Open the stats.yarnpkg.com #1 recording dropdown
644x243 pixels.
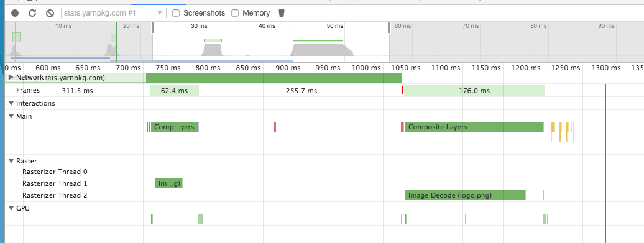coord(113,13)
